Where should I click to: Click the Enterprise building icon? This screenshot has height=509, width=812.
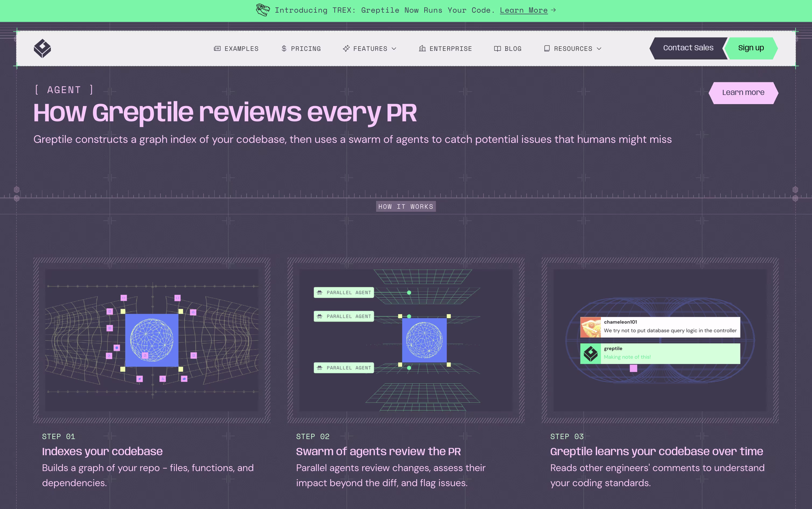point(422,48)
